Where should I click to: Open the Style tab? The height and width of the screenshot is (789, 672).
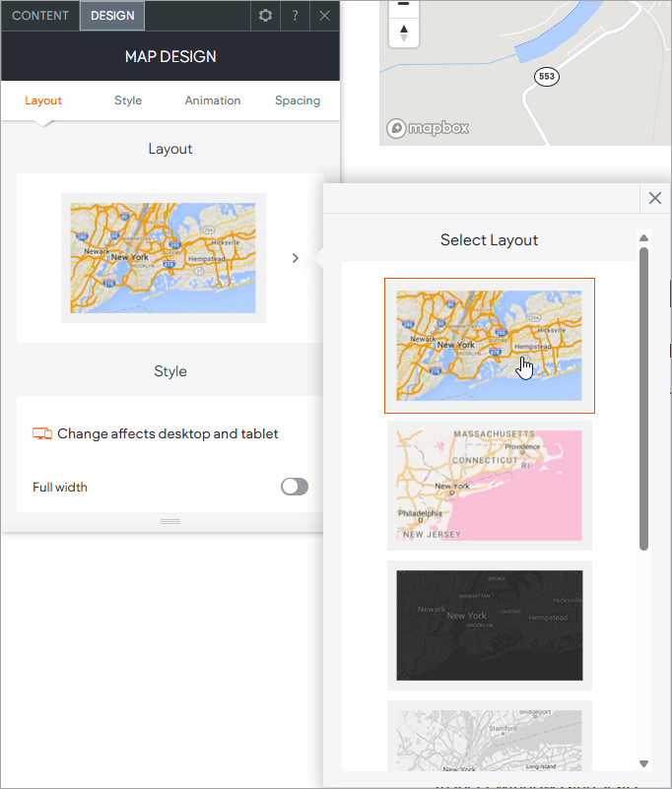pos(128,100)
